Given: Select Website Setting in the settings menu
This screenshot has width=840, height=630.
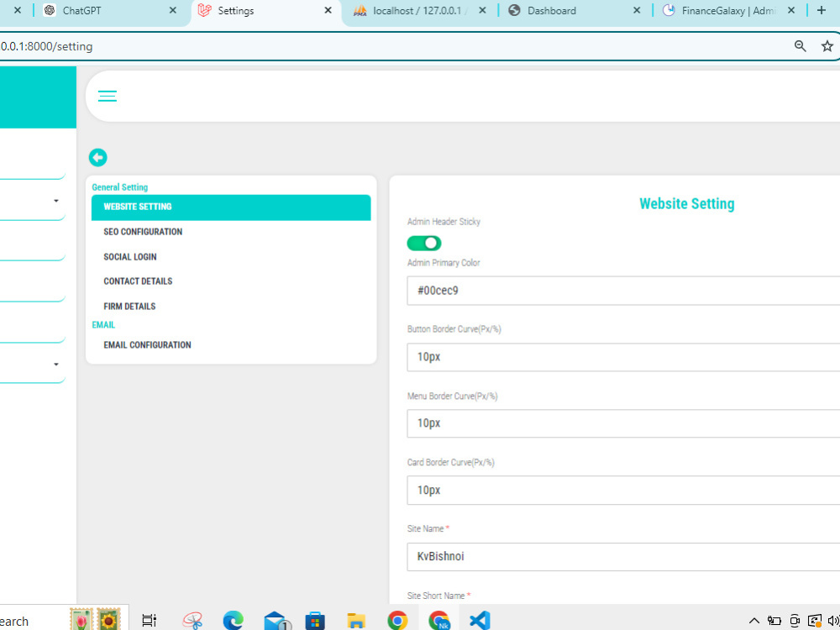Looking at the screenshot, I should tap(231, 207).
